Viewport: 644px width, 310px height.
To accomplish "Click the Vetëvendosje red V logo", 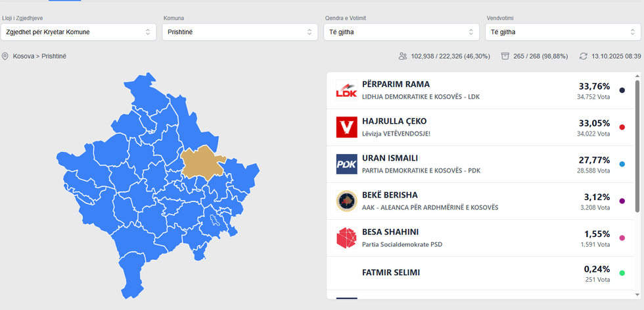I will 346,127.
